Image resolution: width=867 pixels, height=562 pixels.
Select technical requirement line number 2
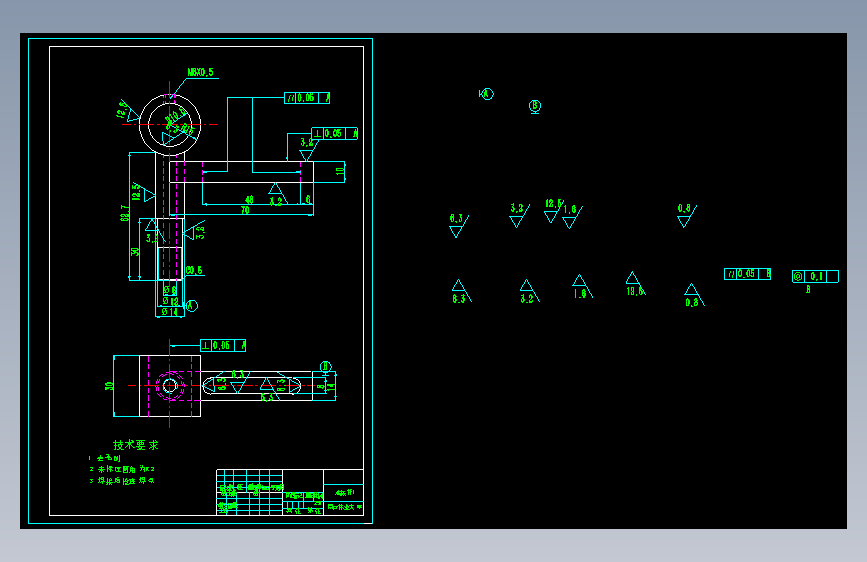point(123,469)
